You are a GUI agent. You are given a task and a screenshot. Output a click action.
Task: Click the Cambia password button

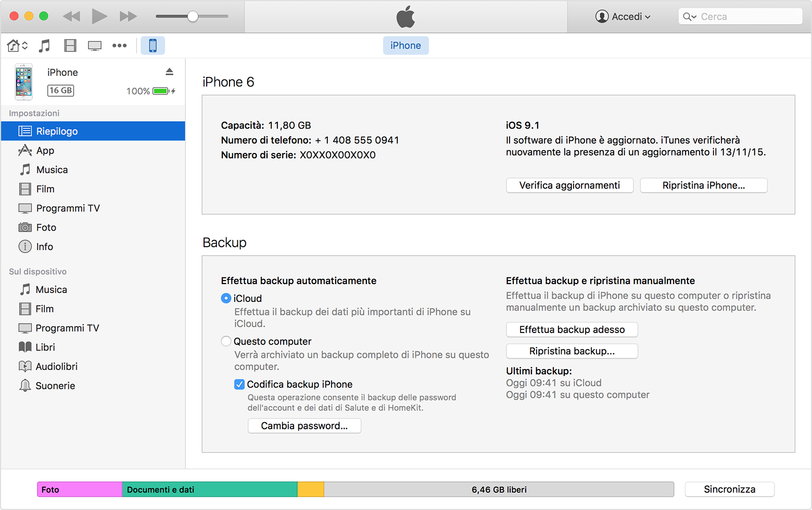click(x=304, y=426)
